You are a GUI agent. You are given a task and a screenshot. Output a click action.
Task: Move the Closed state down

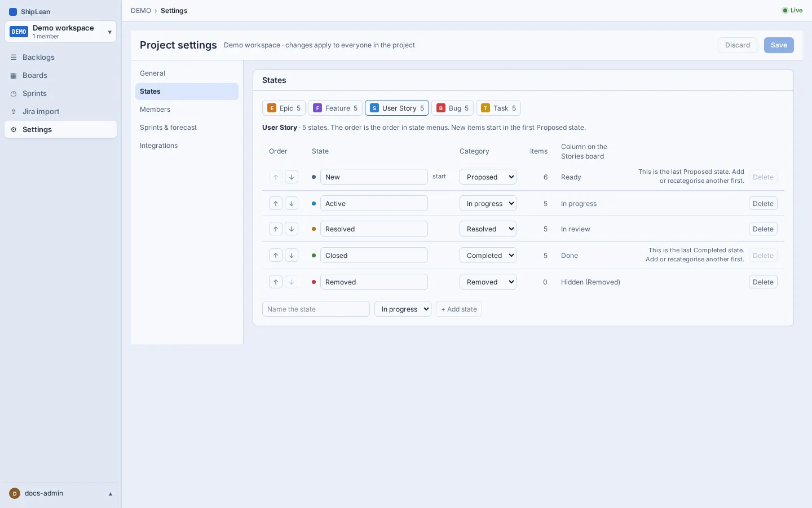click(x=292, y=255)
